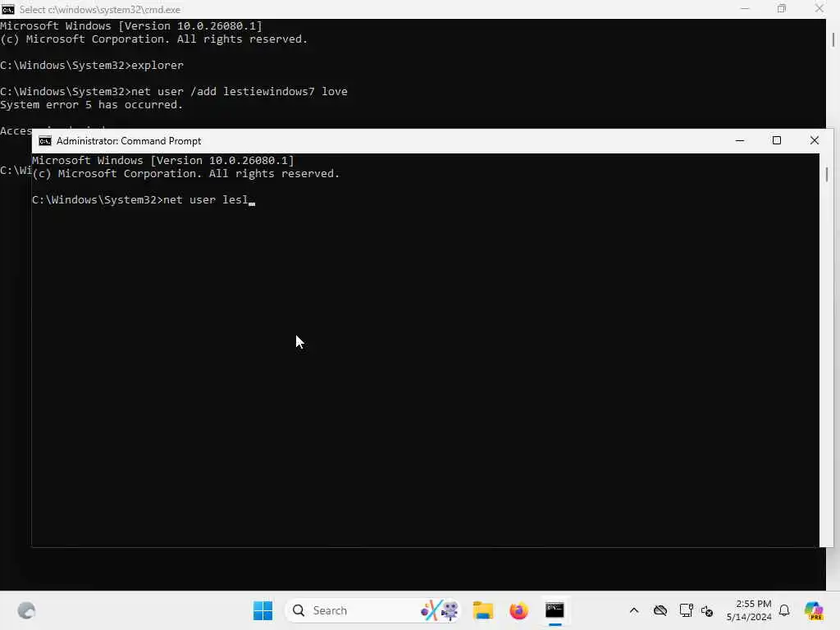The image size is (840, 630).
Task: Click the background cmd.exe window system icon
Action: coord(8,9)
